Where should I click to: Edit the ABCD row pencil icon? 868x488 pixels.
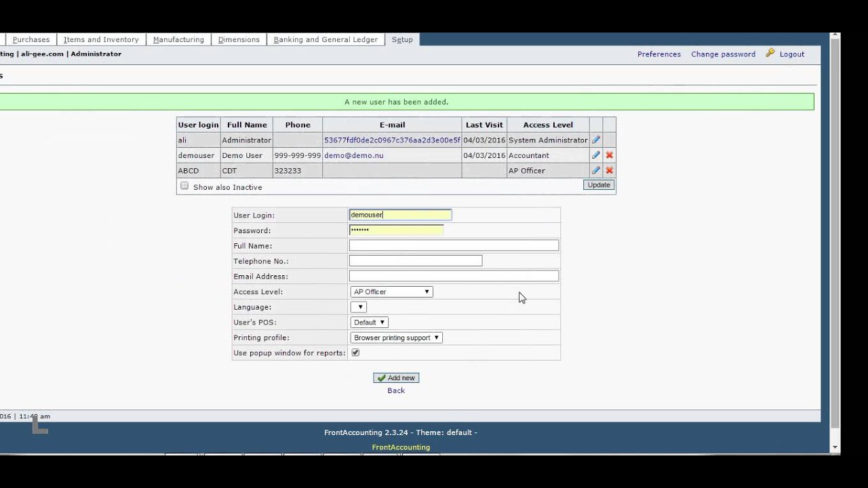[x=596, y=171]
